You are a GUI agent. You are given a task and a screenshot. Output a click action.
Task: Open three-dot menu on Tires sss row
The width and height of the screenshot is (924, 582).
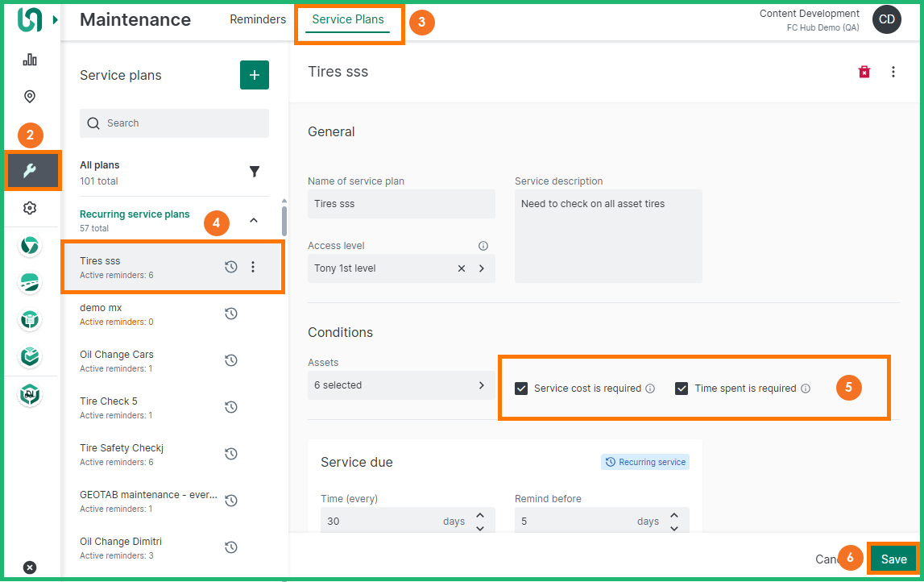click(x=253, y=267)
